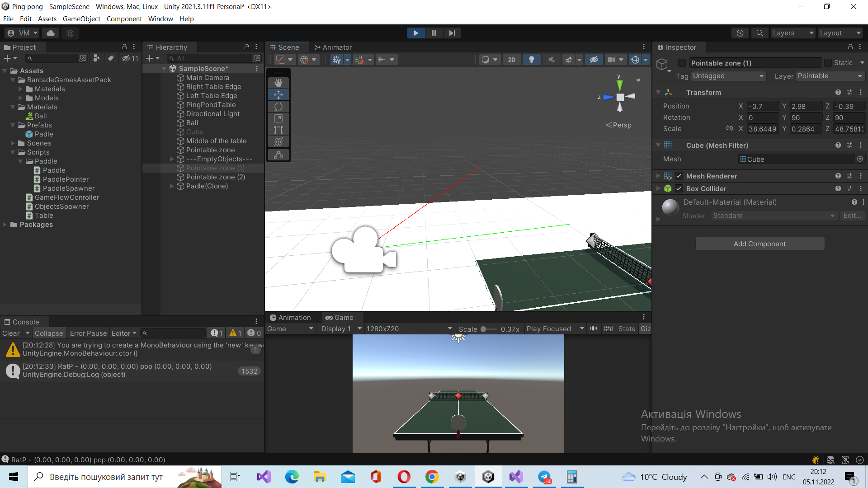Open the GameObject menu

coord(81,19)
